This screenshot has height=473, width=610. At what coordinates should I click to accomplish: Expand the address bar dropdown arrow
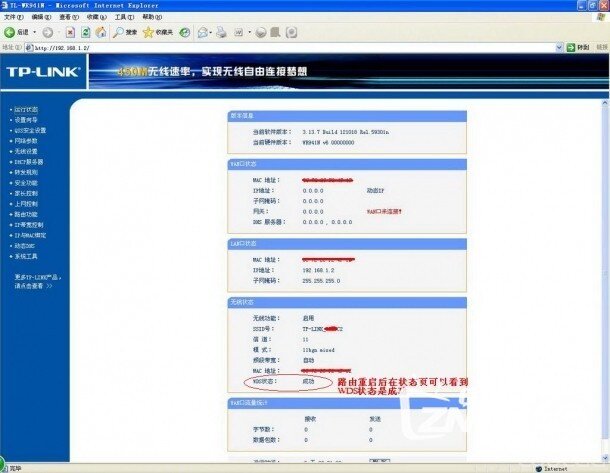point(559,48)
